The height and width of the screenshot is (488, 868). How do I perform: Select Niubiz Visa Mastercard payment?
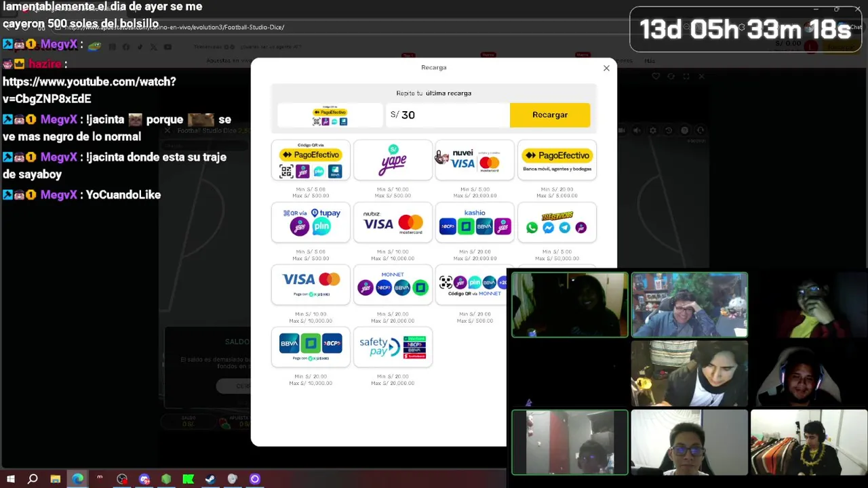393,222
